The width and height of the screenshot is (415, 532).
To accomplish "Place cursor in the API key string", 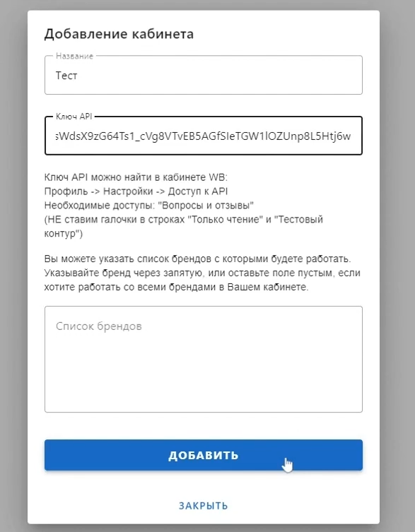I will 203,136.
